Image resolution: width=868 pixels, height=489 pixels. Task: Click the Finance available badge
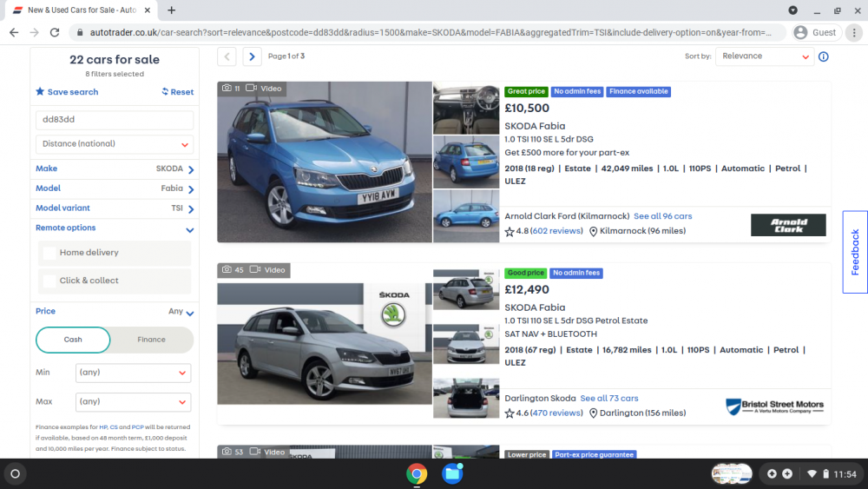[638, 92]
